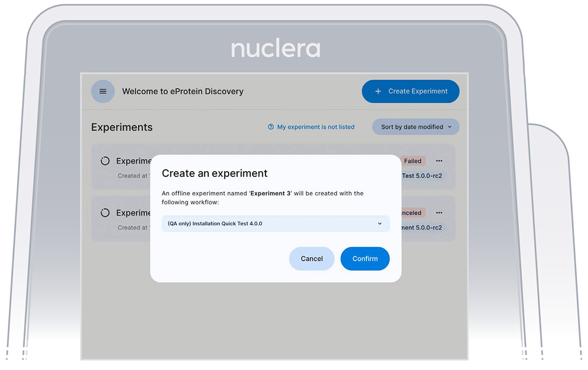Click the red Failed status badge
Image resolution: width=588 pixels, height=370 pixels.
[x=413, y=161]
